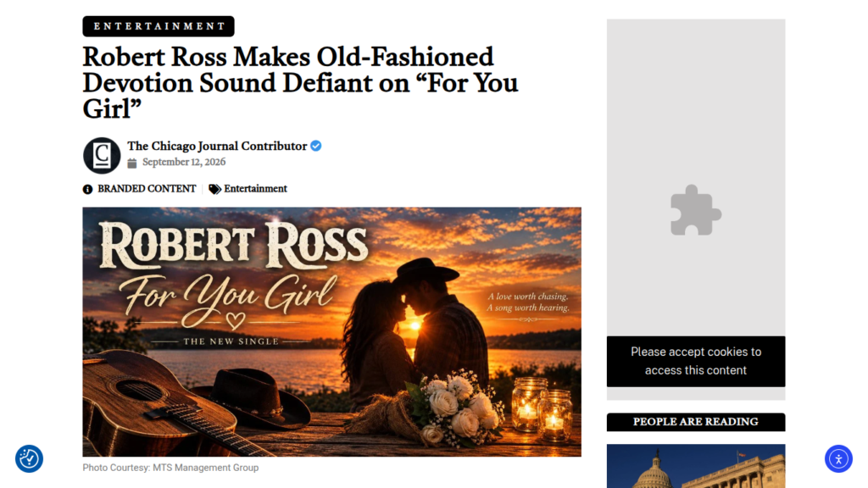Click the blue verified checkmark badge
The height and width of the screenshot is (488, 868).
tap(316, 146)
